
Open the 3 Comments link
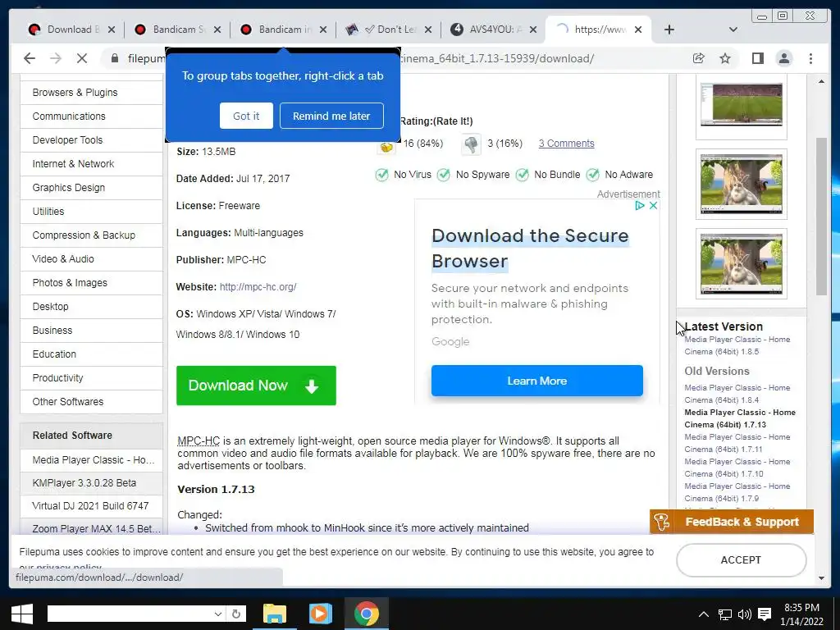tap(566, 144)
